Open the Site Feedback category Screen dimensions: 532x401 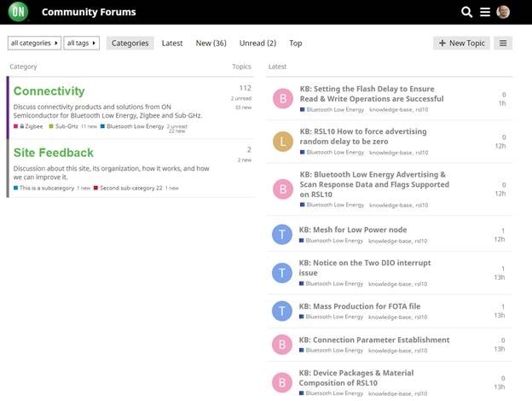[54, 153]
